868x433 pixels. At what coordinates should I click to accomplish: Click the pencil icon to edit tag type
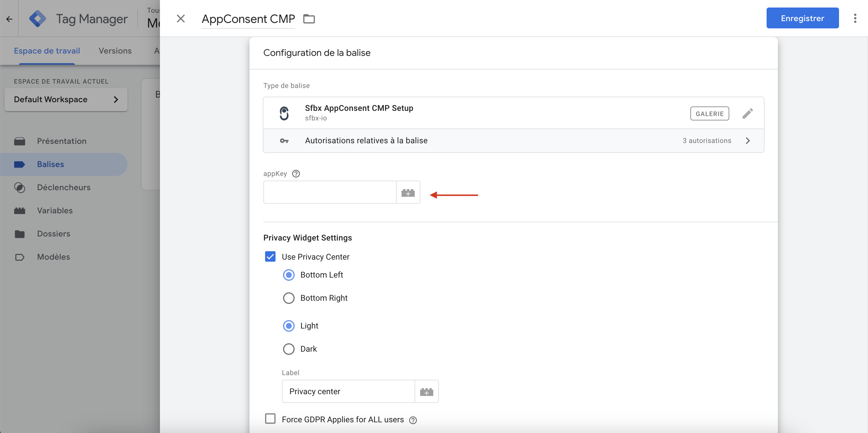coord(747,113)
